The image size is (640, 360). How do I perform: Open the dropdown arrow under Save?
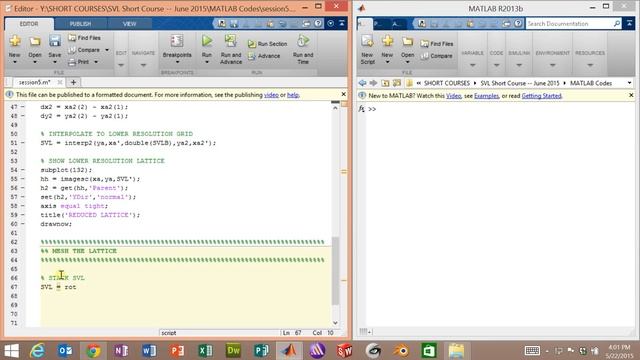click(55, 62)
